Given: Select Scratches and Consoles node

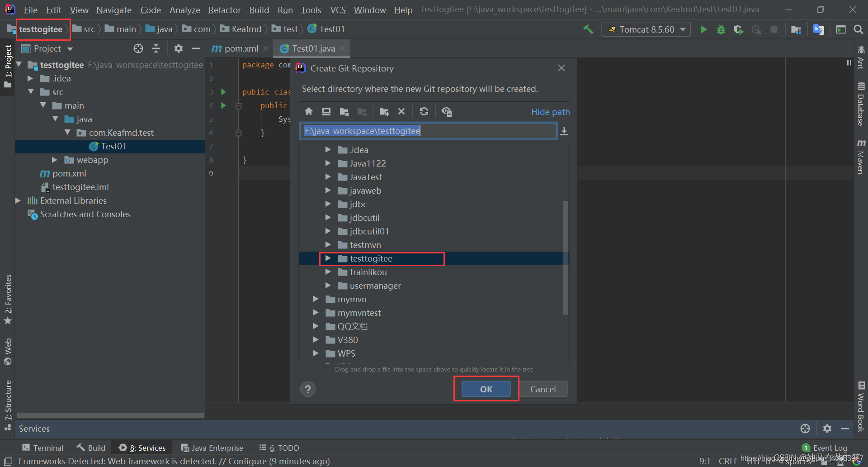Looking at the screenshot, I should (85, 214).
